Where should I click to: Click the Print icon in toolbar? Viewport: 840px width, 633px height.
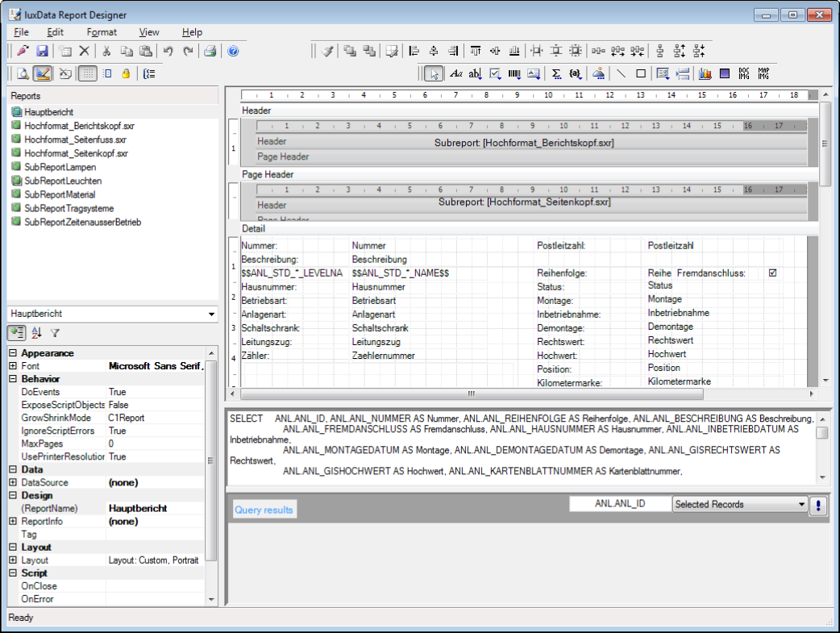[x=210, y=51]
